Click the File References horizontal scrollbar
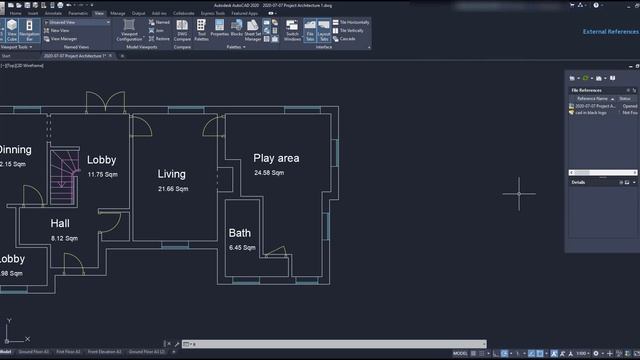The image size is (640, 360). (x=603, y=173)
